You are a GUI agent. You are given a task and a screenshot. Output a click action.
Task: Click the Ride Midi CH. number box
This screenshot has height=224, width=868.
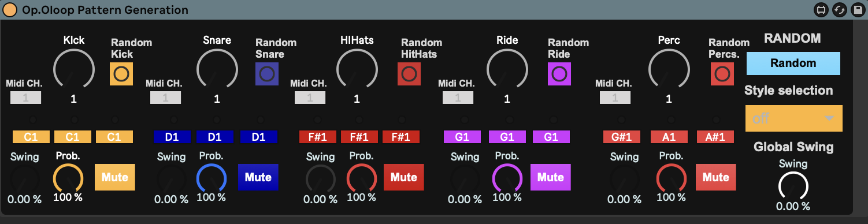(x=458, y=98)
